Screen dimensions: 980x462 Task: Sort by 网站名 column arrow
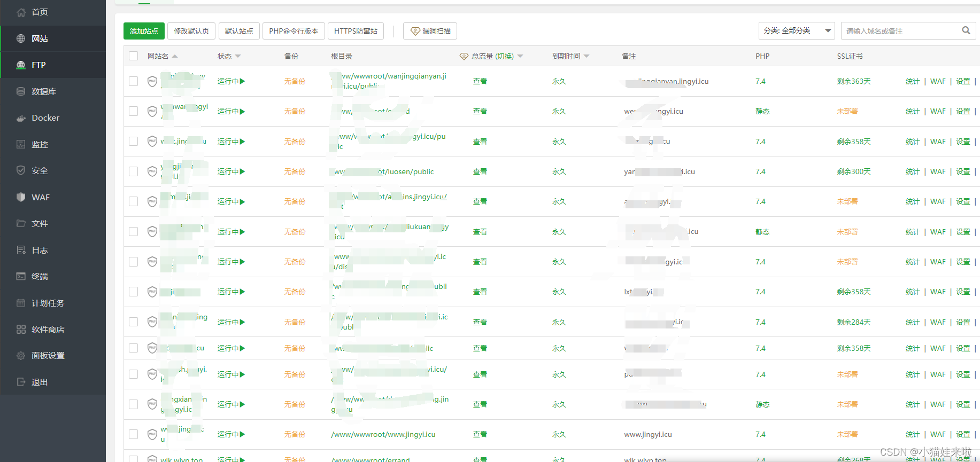point(175,56)
